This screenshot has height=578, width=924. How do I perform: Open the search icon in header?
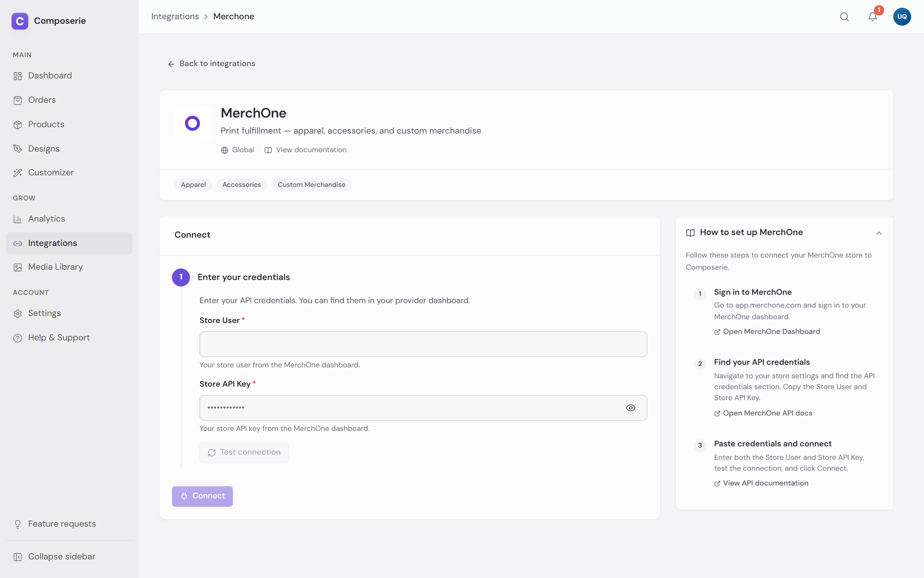844,17
